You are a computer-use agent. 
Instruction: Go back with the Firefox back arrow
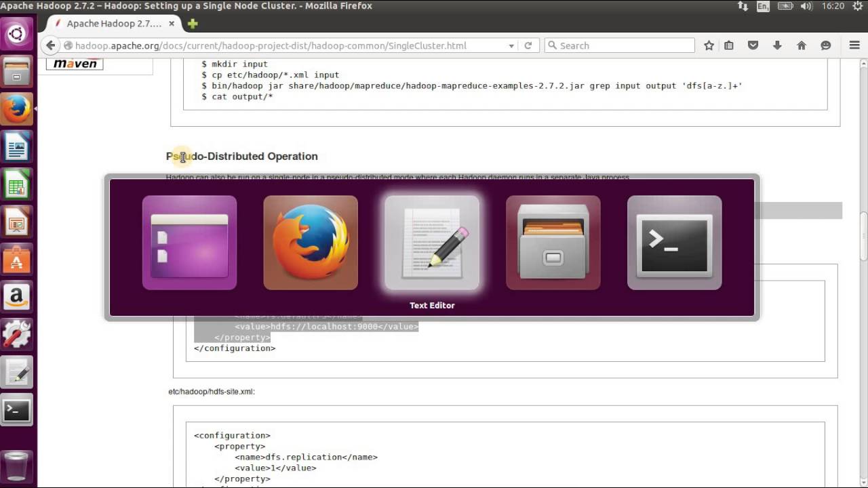point(50,45)
